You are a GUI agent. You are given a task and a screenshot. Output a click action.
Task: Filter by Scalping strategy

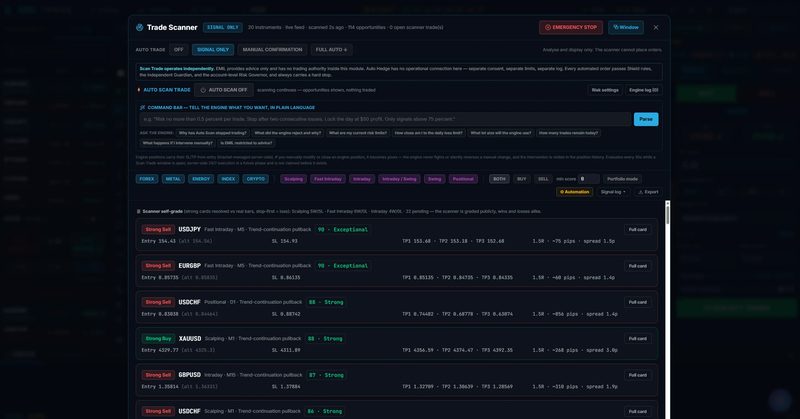(293, 179)
